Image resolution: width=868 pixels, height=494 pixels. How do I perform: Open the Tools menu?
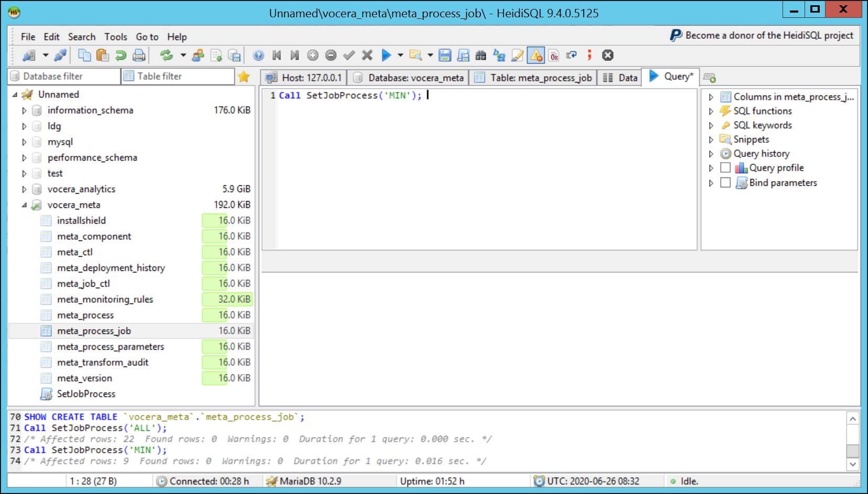pos(115,37)
